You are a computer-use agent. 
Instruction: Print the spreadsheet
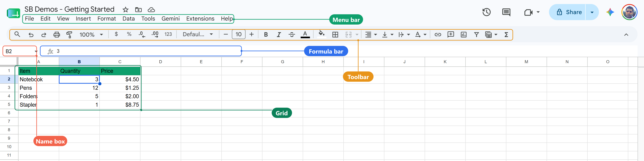[57, 34]
